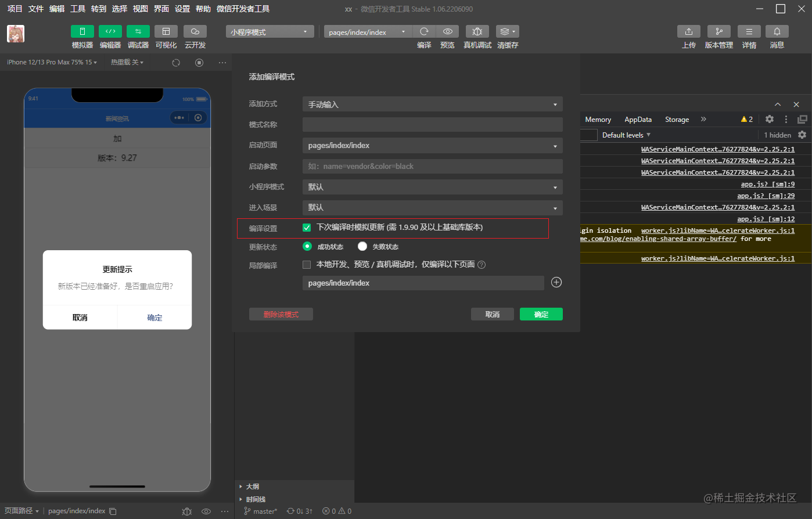The width and height of the screenshot is (812, 519).
Task: Enable partial compile pages checkbox
Action: tap(307, 265)
